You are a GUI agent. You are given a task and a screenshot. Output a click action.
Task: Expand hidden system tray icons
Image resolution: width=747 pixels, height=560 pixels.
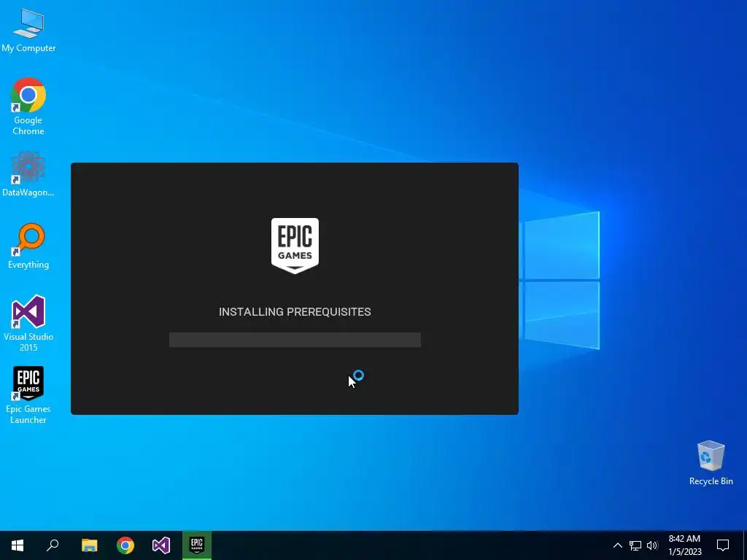pos(617,545)
